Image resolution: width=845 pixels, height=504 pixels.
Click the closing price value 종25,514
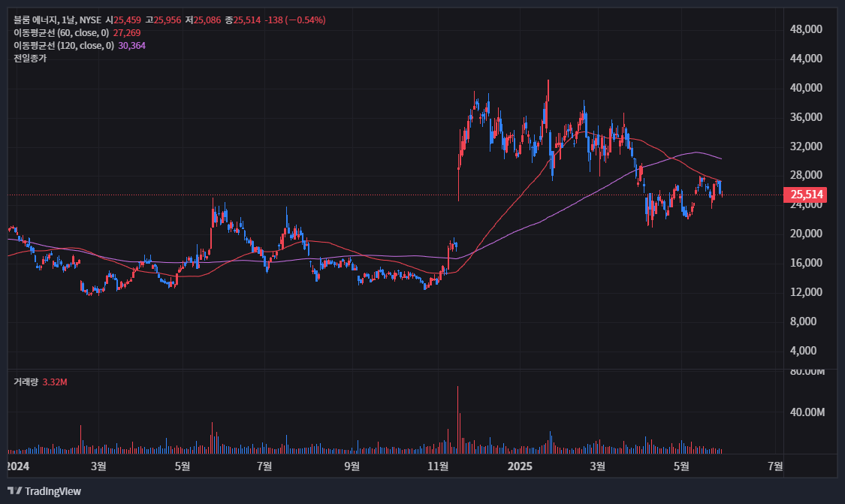(x=243, y=20)
